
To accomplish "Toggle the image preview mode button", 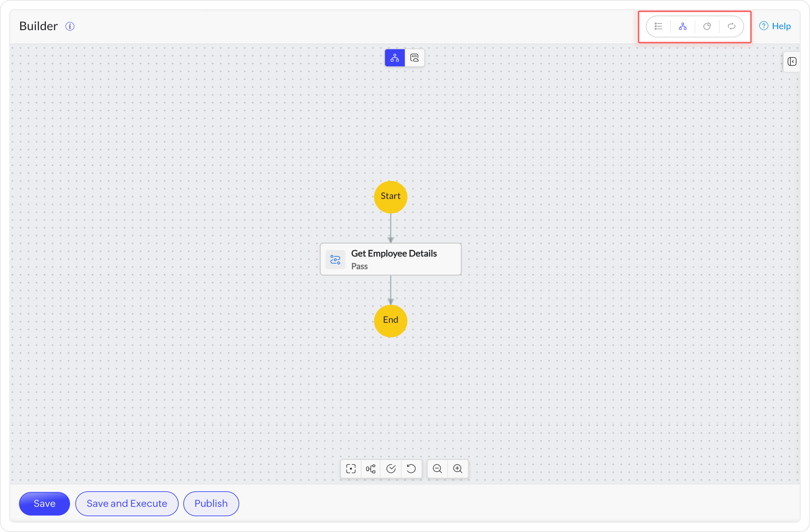I will coord(414,58).
